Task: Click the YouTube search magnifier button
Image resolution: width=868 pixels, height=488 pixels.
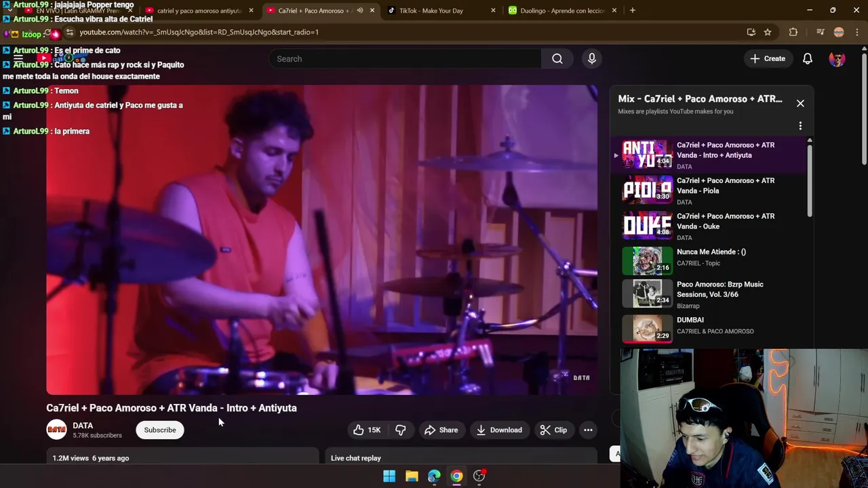Action: (x=557, y=59)
